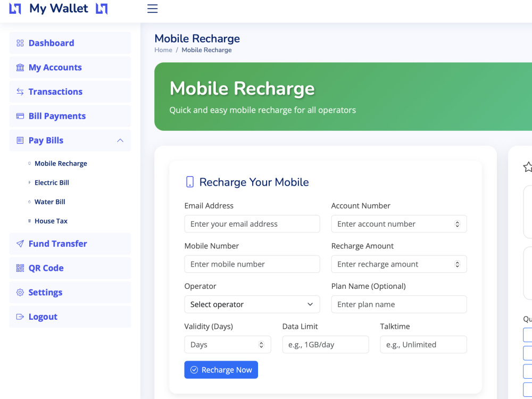The image size is (532, 399).
Task: Focus the Validity Days field
Action: [228, 345]
